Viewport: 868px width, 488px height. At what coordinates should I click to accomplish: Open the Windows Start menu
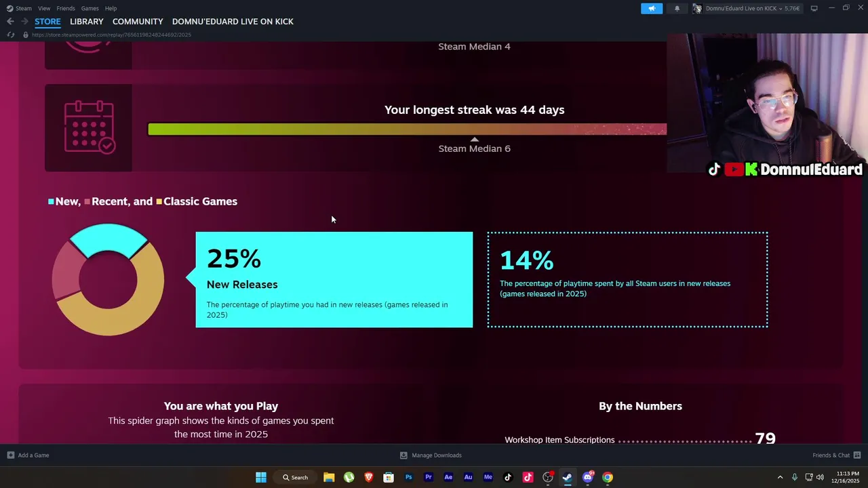point(261,477)
